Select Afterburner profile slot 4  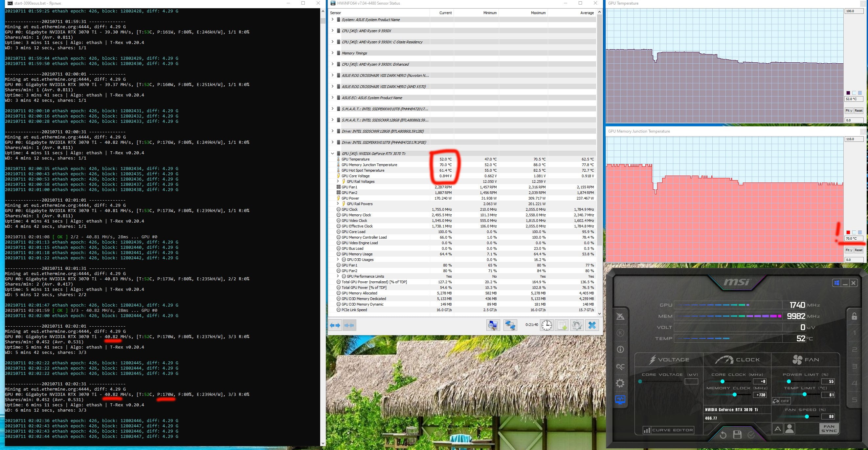click(854, 383)
